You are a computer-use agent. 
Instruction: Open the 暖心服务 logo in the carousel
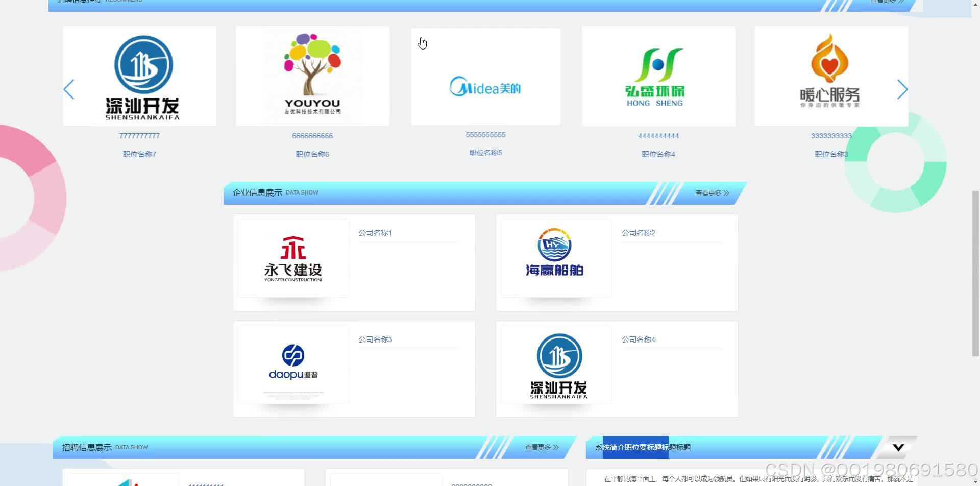pyautogui.click(x=831, y=76)
